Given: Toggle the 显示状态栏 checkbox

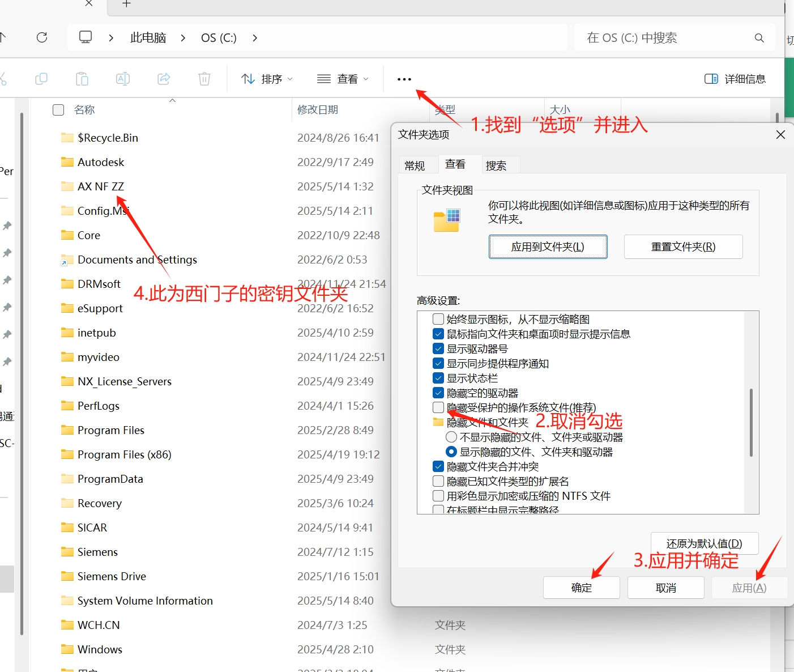Looking at the screenshot, I should coord(438,377).
